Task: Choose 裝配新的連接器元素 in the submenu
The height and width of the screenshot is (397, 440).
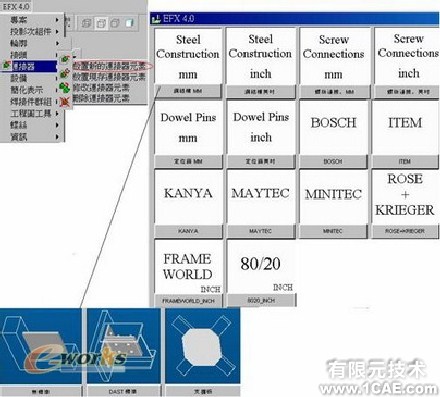Action: 109,66
